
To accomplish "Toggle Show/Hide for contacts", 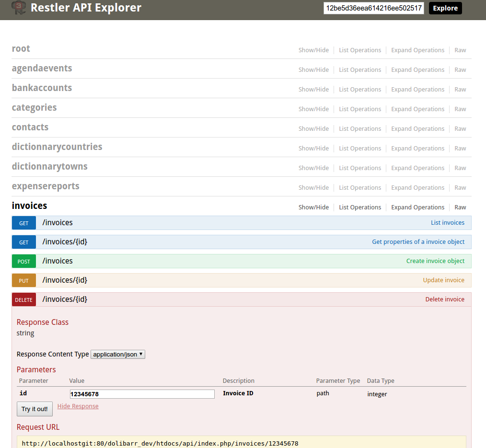I will tap(313, 128).
